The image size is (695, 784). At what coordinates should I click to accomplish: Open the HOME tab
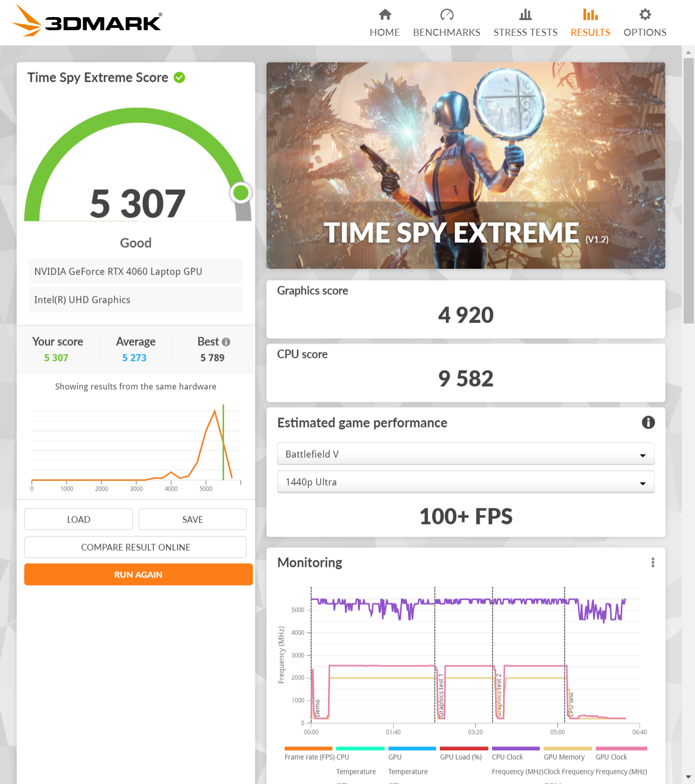[x=385, y=23]
